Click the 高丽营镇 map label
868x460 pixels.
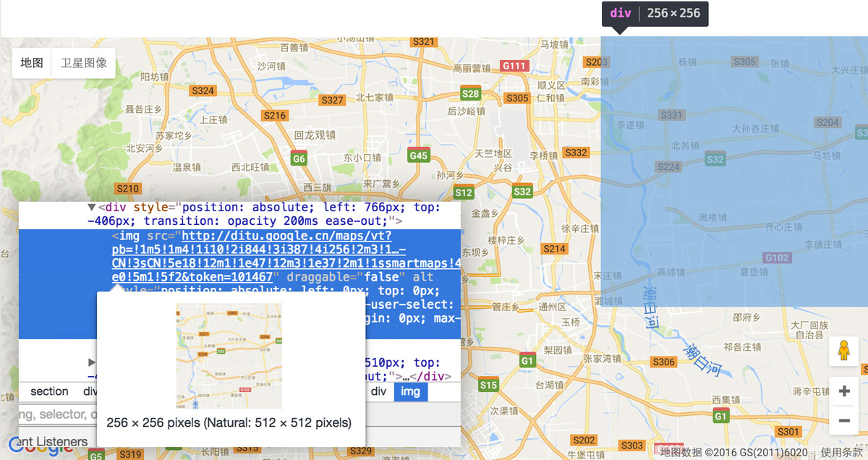[472, 69]
